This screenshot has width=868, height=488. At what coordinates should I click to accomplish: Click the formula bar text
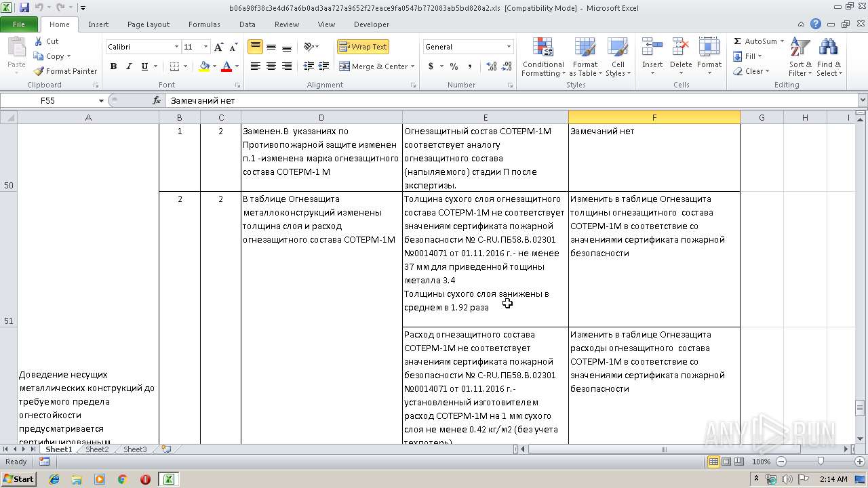pos(203,100)
